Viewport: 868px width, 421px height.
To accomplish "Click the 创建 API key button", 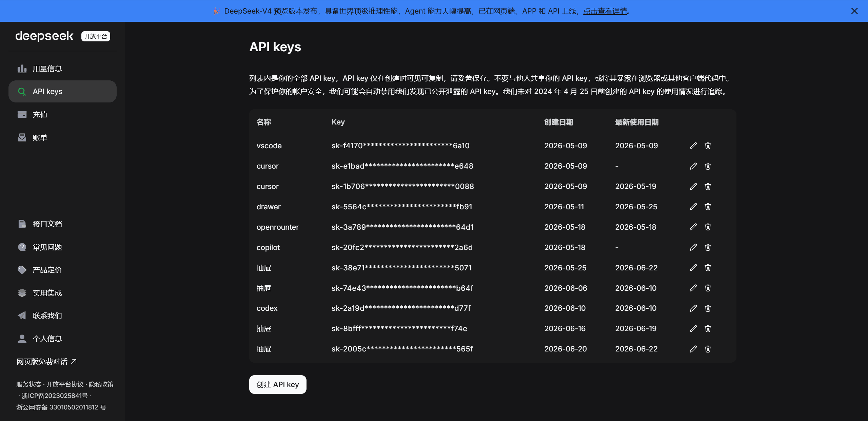I will 278,385.
